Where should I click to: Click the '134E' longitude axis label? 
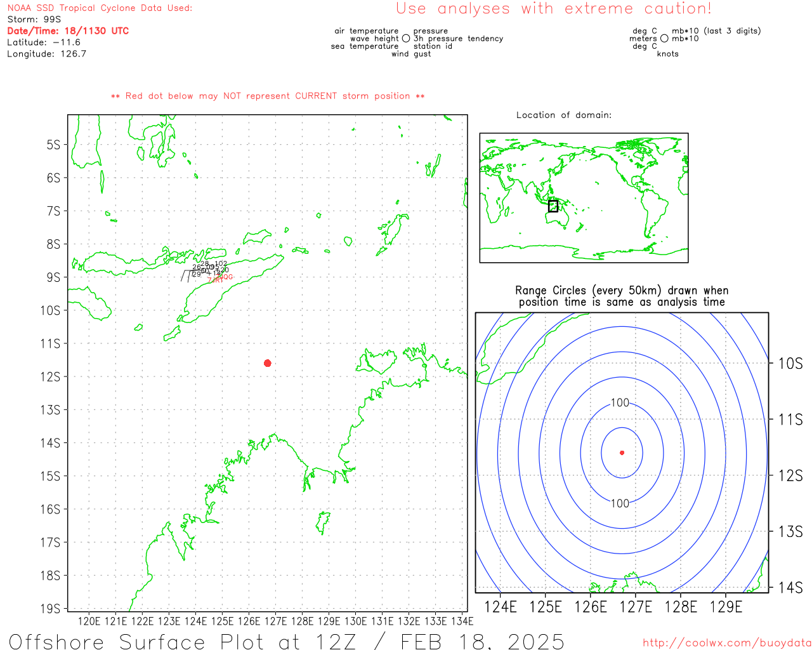point(462,621)
